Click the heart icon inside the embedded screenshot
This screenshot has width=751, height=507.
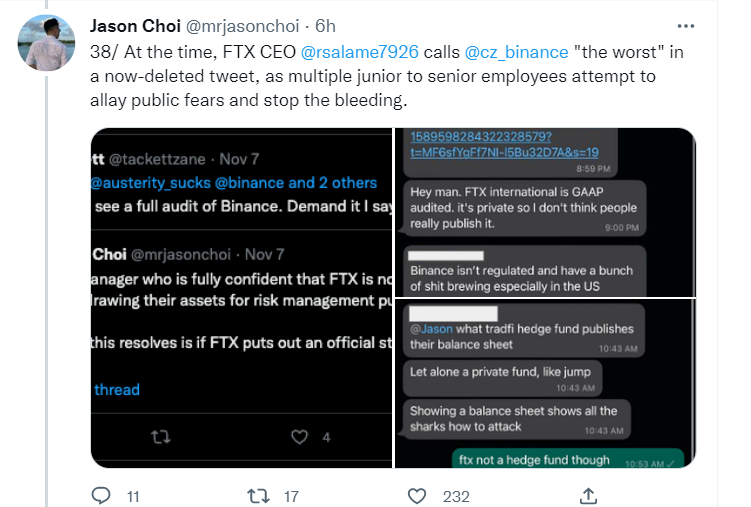pyautogui.click(x=300, y=437)
